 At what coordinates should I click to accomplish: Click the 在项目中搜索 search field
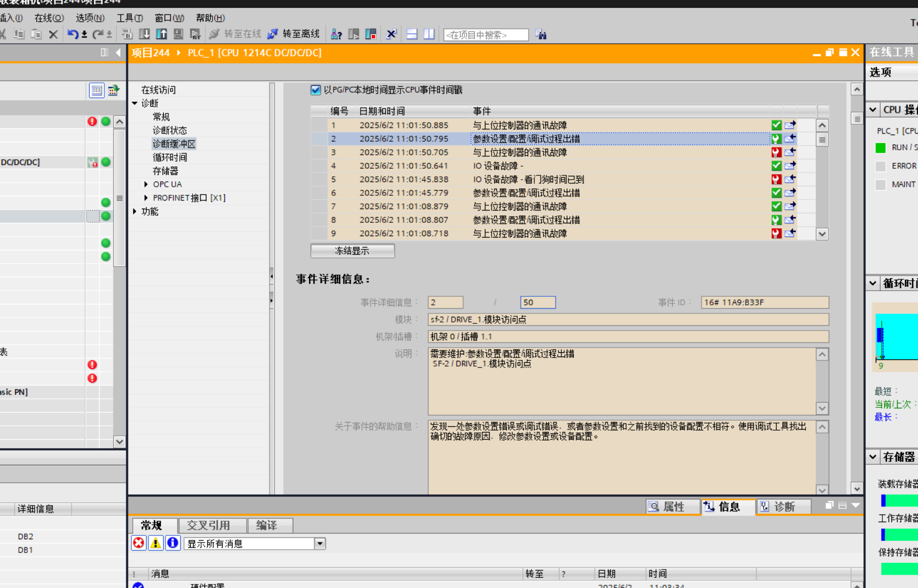[485, 35]
